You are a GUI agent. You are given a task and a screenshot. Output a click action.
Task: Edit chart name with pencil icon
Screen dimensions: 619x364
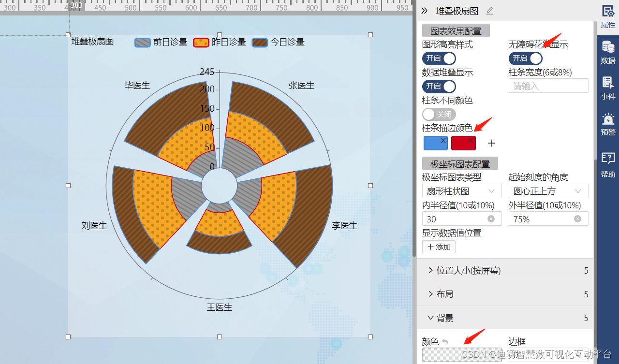click(x=490, y=11)
